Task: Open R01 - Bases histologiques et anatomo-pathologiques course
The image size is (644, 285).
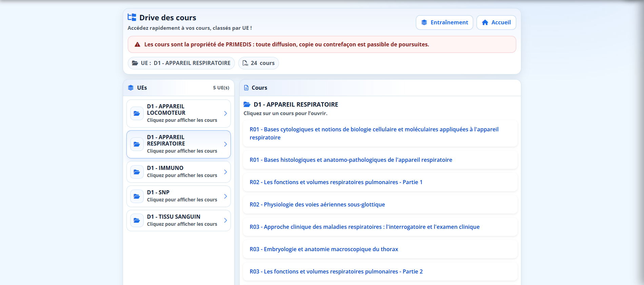Action: [x=380, y=160]
